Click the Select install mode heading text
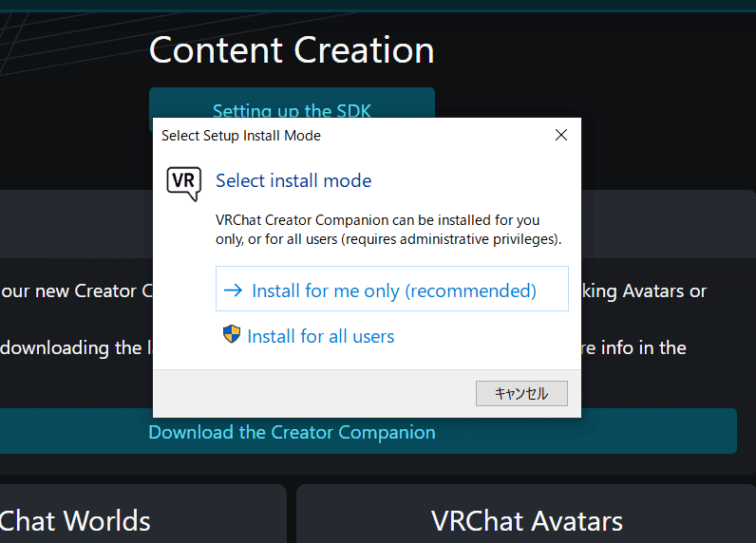 coord(293,180)
